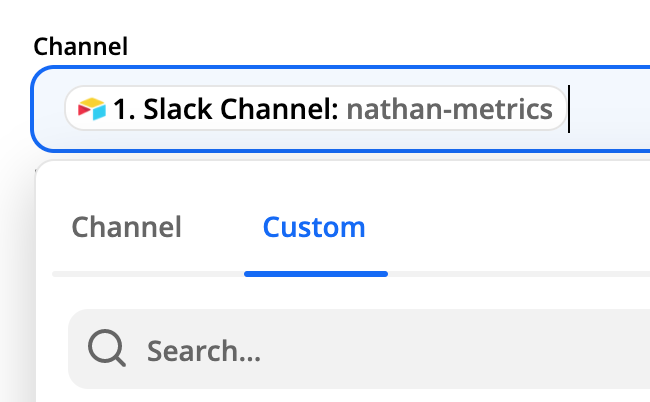The image size is (650, 402).
Task: Click inside the Channel field after the pill
Action: [609, 109]
